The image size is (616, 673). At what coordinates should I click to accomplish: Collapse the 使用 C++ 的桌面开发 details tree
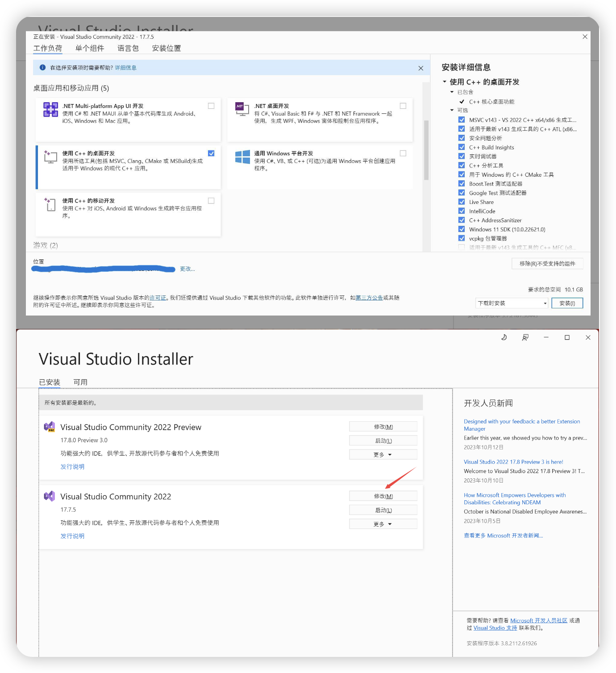(445, 82)
